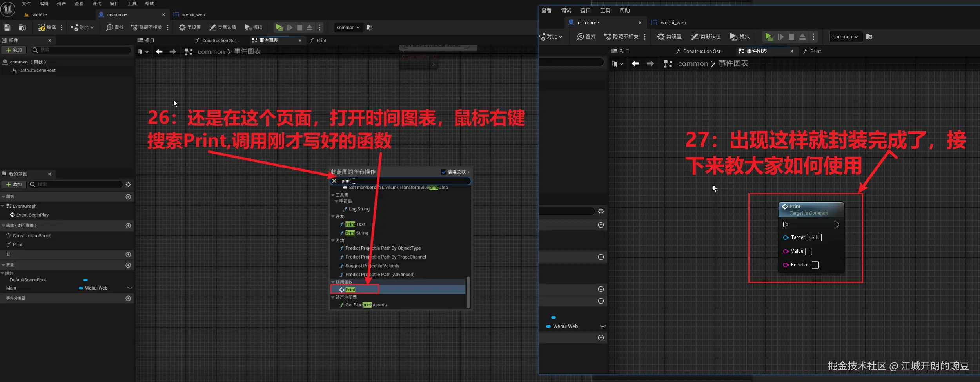Open the gear settings in 我的蓝图 panel
Viewport: 980px width, 382px height.
(x=128, y=185)
